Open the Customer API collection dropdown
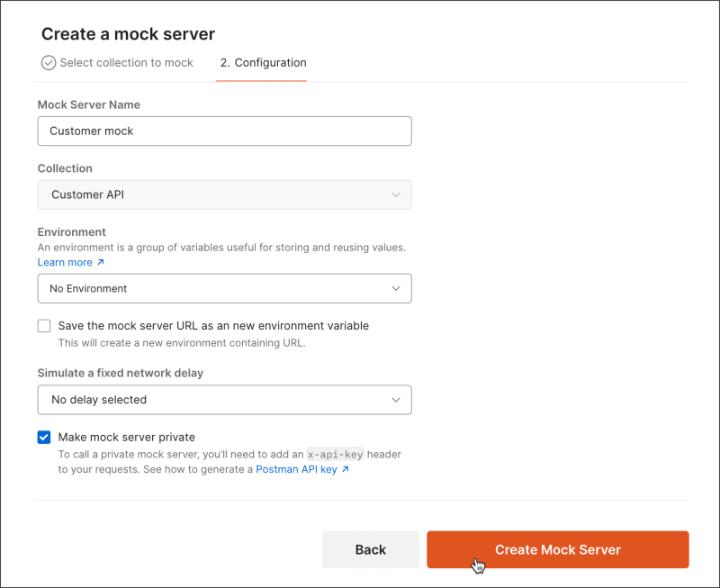720x588 pixels. coord(224,194)
